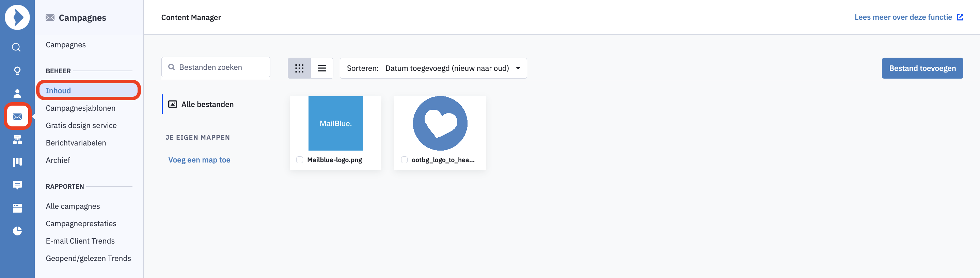The image size is (980, 278).
Task: Open Alle campagnes report
Action: coord(73,206)
